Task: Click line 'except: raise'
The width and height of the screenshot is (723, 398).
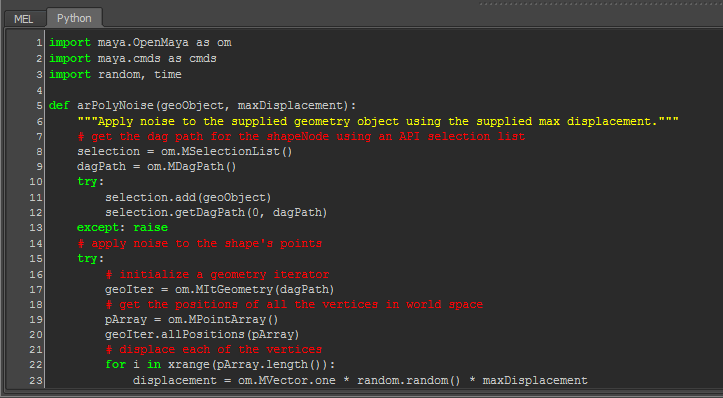Action: coord(122,228)
